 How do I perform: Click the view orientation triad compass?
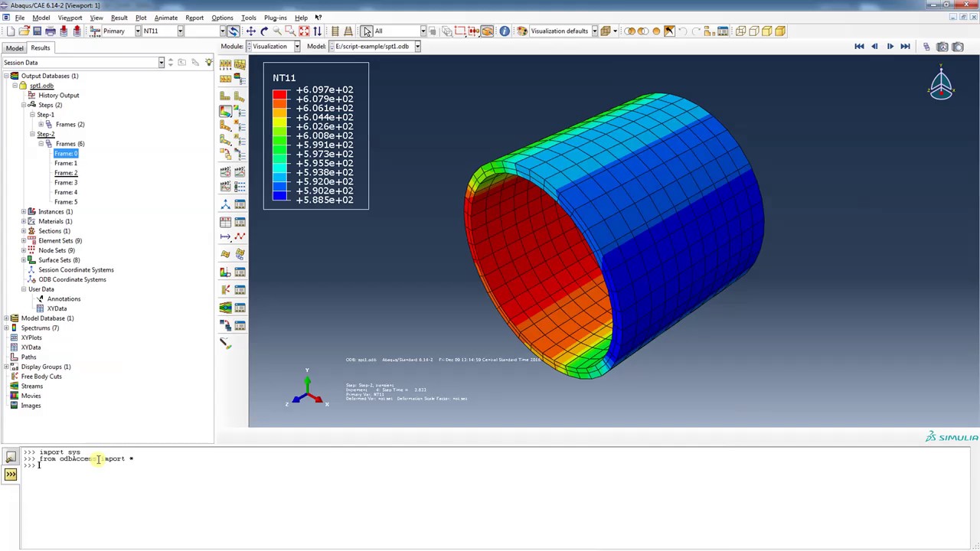tap(941, 84)
